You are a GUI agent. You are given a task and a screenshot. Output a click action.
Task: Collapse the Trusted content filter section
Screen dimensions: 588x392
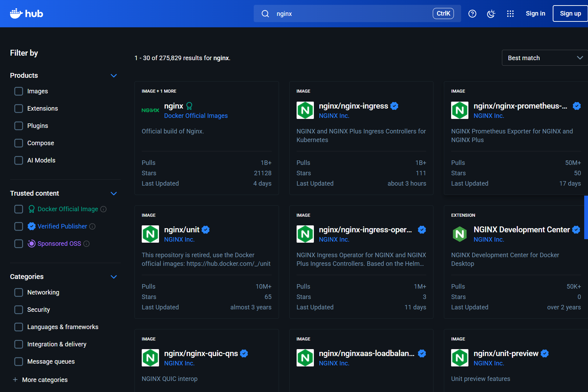click(x=114, y=193)
